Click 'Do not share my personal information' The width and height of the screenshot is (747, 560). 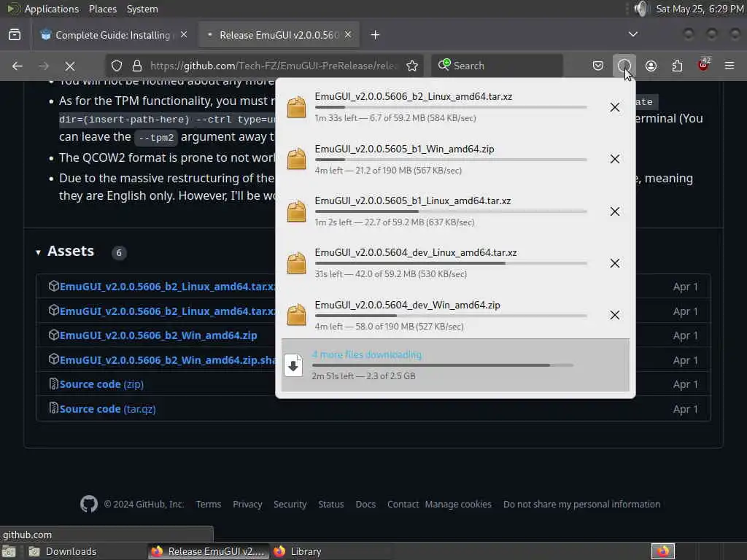pyautogui.click(x=581, y=505)
